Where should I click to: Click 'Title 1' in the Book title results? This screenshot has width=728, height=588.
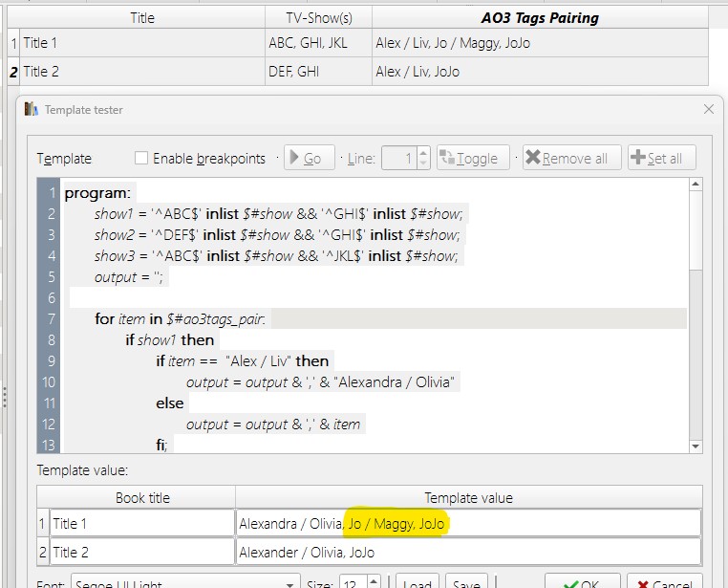tap(142, 523)
